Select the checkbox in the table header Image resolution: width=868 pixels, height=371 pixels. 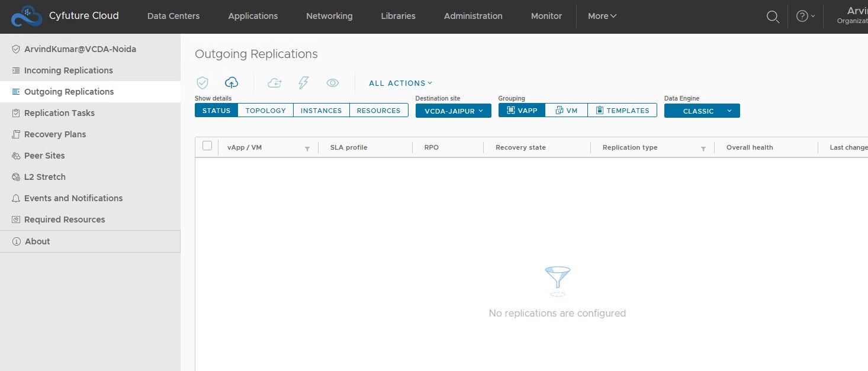tap(207, 146)
